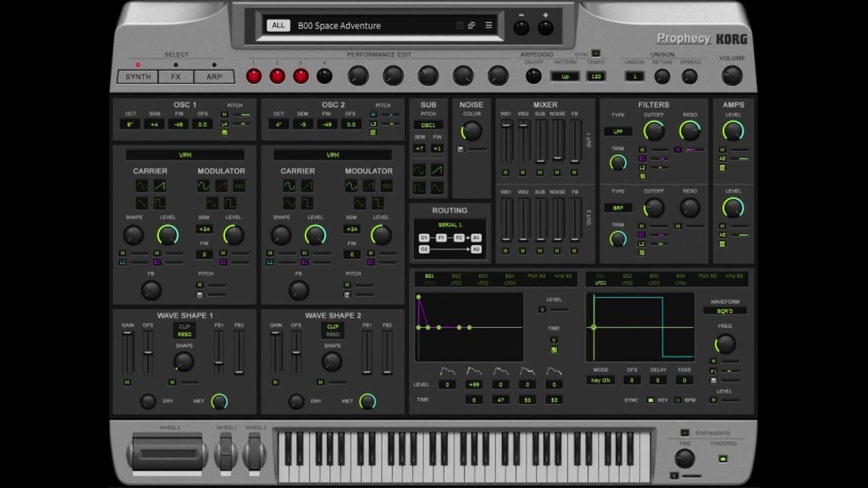Switch to the SYNTH page
Image resolution: width=868 pixels, height=488 pixels.
(138, 77)
